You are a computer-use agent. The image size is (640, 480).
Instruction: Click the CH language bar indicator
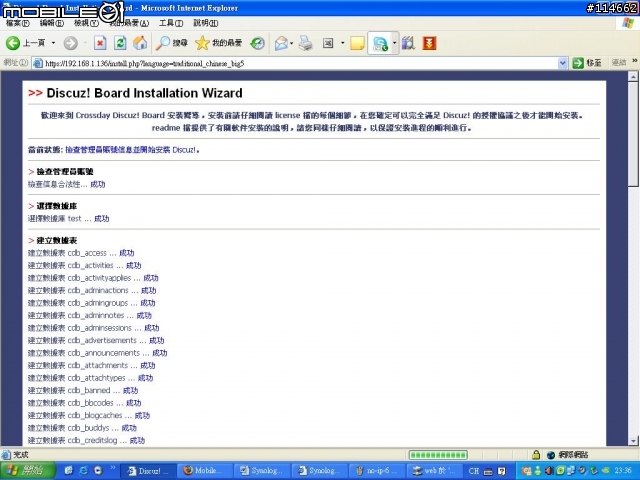[474, 471]
